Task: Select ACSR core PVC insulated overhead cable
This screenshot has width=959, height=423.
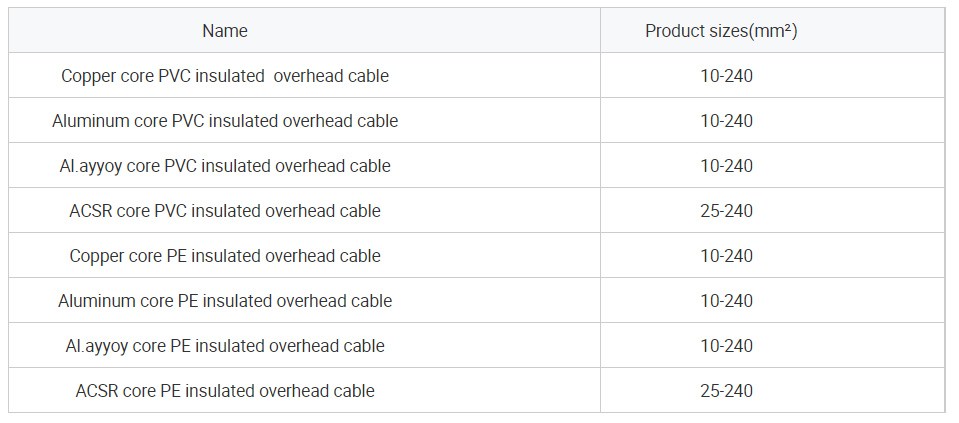Action: [225, 211]
